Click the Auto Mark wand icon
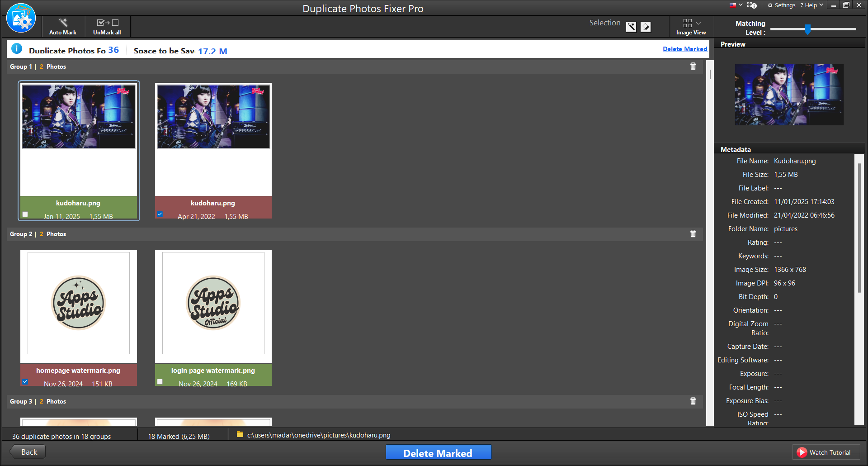Viewport: 868px width, 466px height. (x=63, y=22)
